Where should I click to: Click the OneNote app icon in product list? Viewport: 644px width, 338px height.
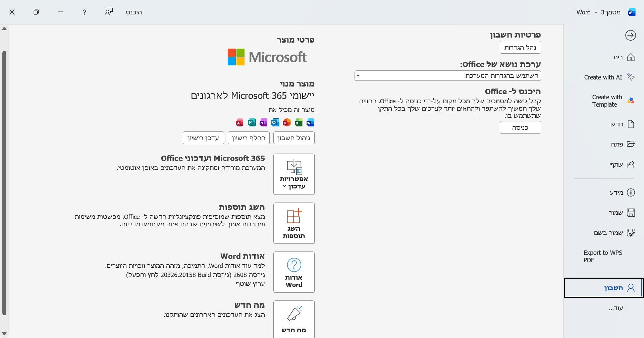(263, 123)
